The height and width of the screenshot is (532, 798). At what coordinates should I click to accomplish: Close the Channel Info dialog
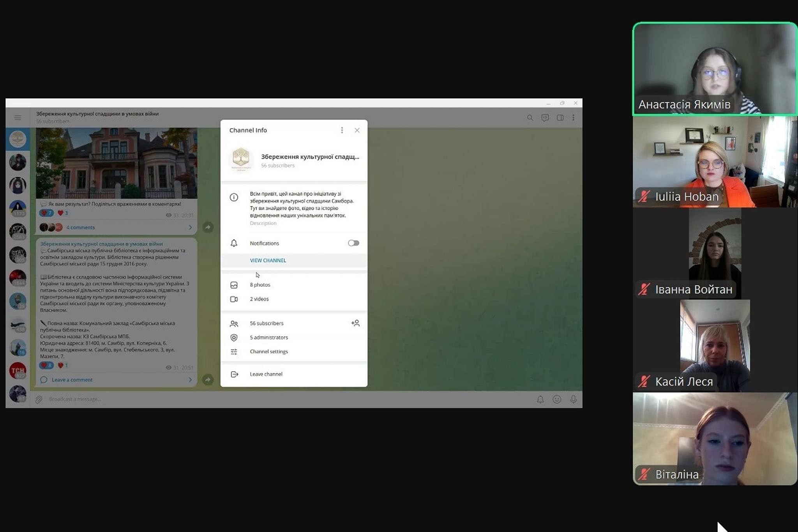(x=357, y=130)
